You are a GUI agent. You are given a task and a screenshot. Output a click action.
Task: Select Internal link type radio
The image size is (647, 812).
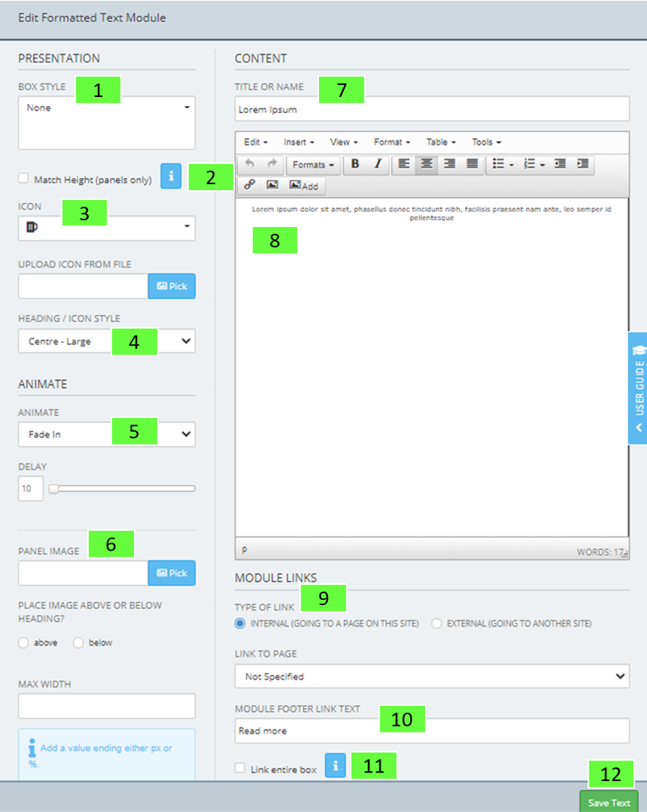(240, 623)
